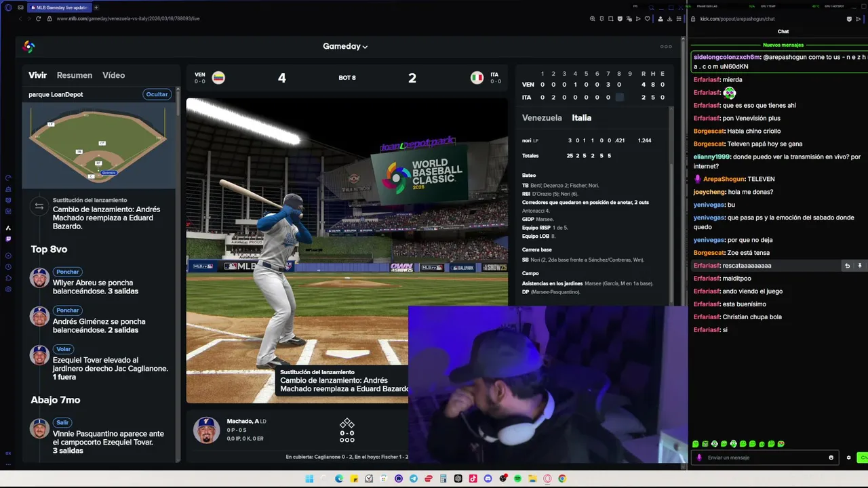Switch to the Resumen tab
This screenshot has width=868, height=488.
tap(75, 75)
